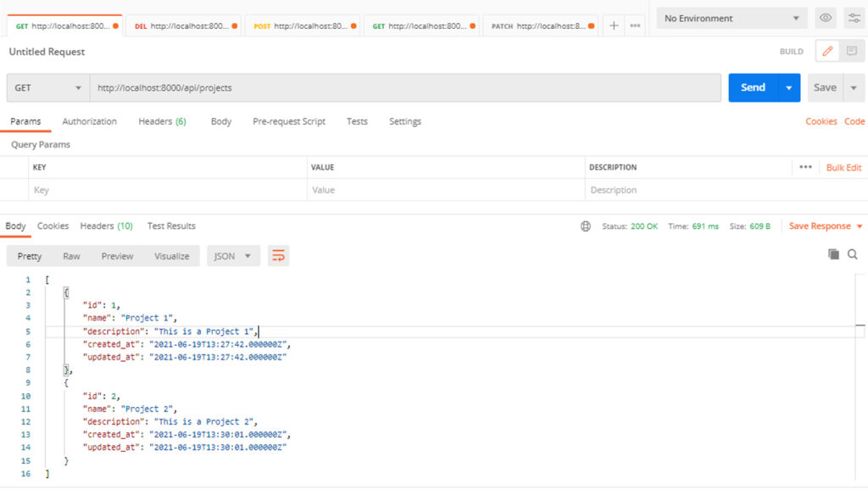The height and width of the screenshot is (490, 868).
Task: Switch to the first GET request tab
Action: point(65,26)
